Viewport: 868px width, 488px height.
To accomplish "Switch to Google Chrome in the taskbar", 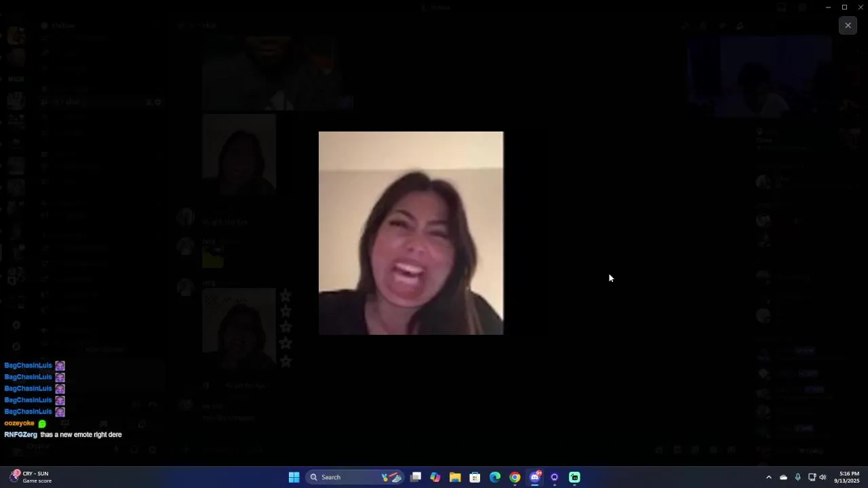I will point(515,477).
